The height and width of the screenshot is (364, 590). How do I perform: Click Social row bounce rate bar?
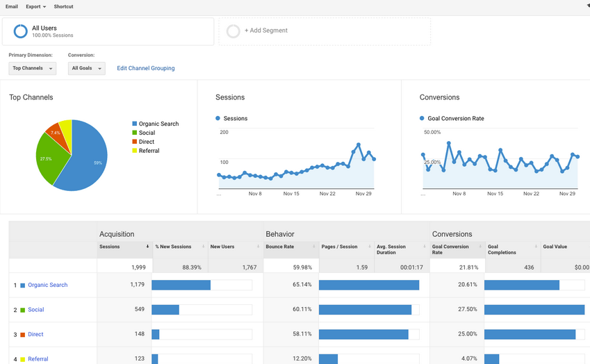pyautogui.click(x=365, y=310)
